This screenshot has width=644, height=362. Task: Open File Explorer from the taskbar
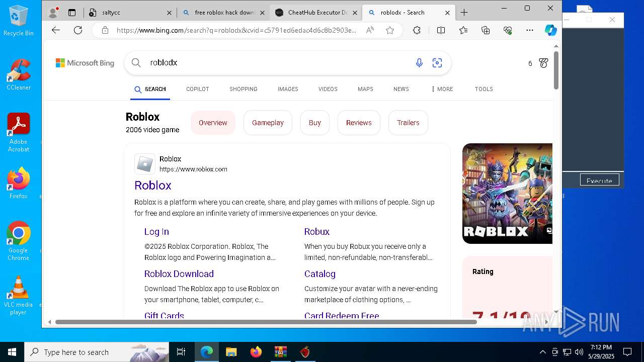coord(231,352)
